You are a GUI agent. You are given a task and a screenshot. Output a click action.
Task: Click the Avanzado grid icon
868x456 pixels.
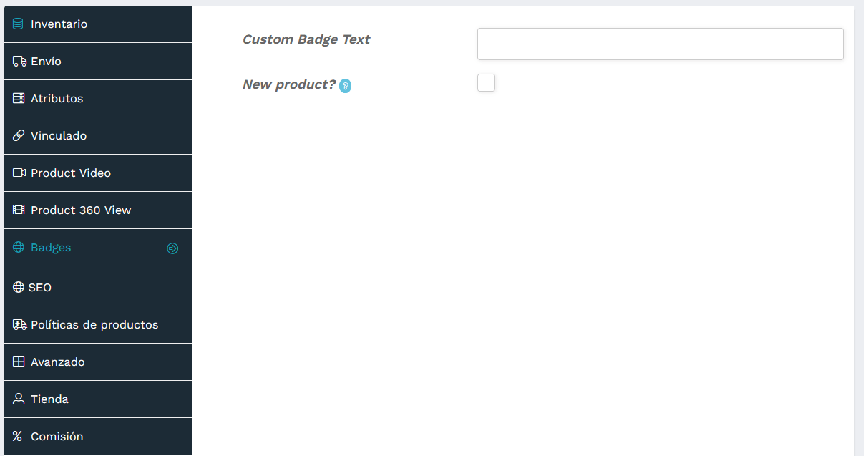pyautogui.click(x=18, y=362)
